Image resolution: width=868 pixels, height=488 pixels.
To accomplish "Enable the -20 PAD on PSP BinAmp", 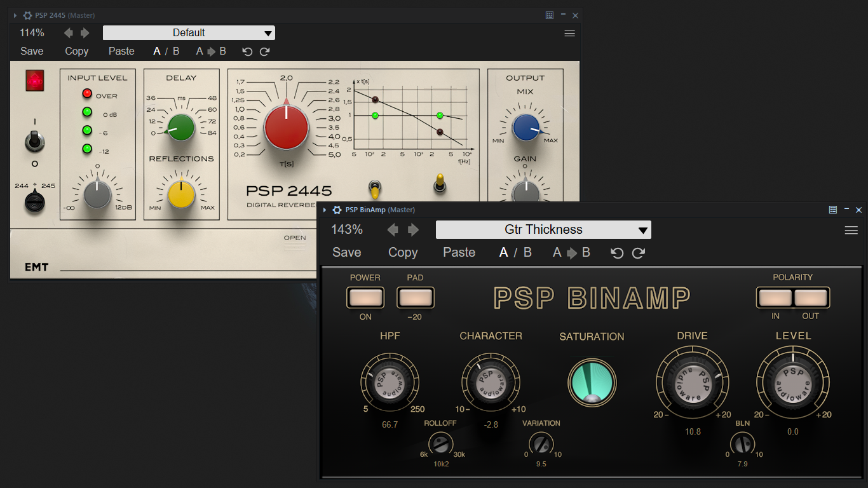I will coord(416,297).
